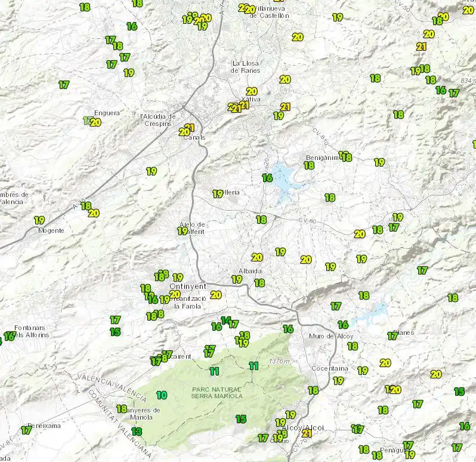Select the Albaida town label

[x=250, y=271]
